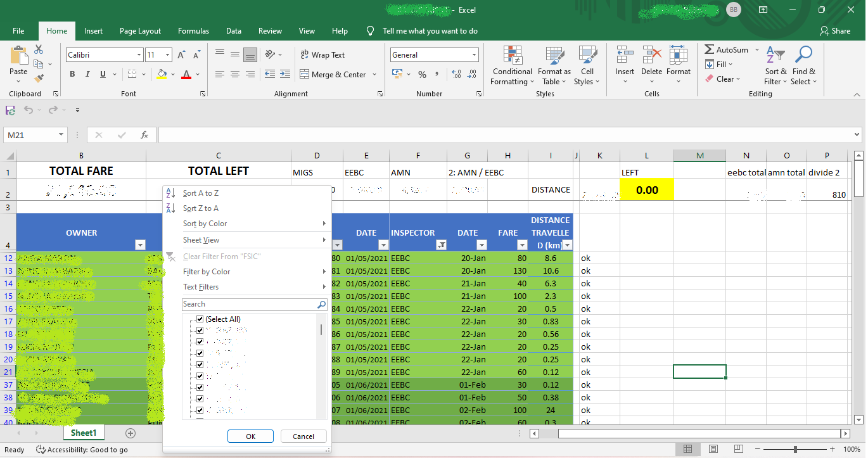Viewport: 868px width, 458px height.
Task: Click the Format Painter brush icon
Action: pyautogui.click(x=39, y=79)
